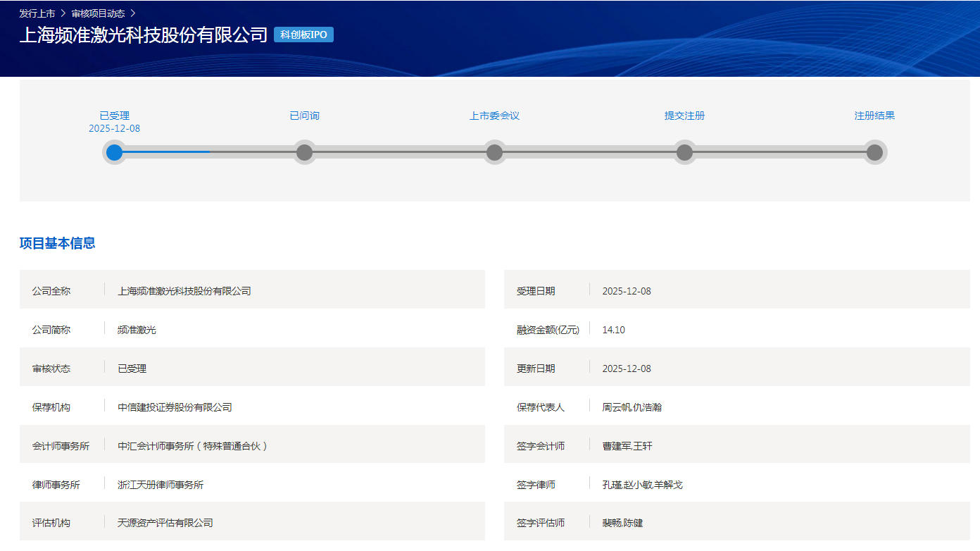Click appraisal agency 天源资产评估有限公司 value
The height and width of the screenshot is (551, 980).
pyautogui.click(x=165, y=523)
